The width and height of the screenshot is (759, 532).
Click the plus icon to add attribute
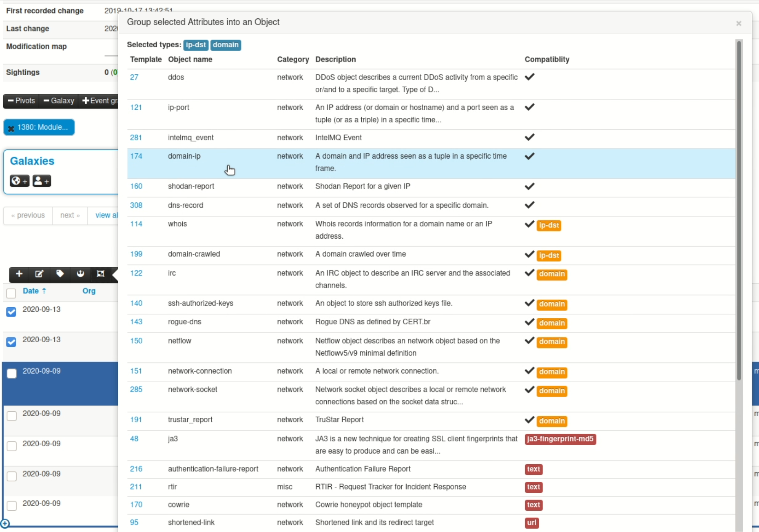tap(19, 274)
